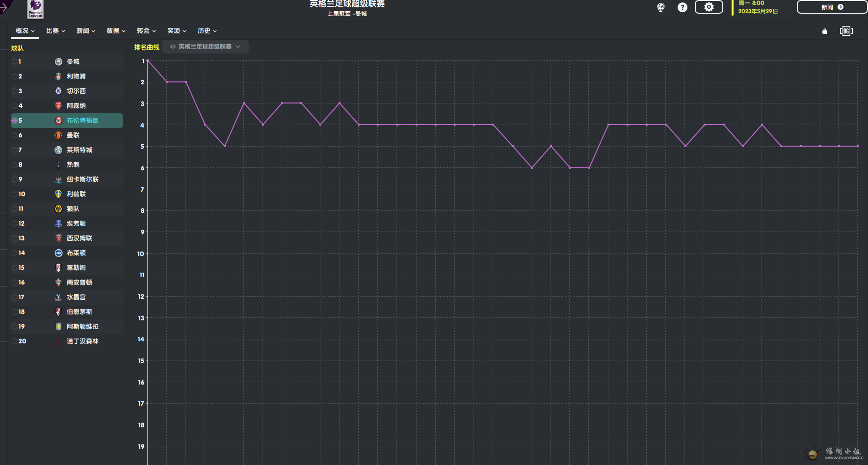Click the purple data point at rank 1
Viewport: 868px width, 465px height.
148,61
